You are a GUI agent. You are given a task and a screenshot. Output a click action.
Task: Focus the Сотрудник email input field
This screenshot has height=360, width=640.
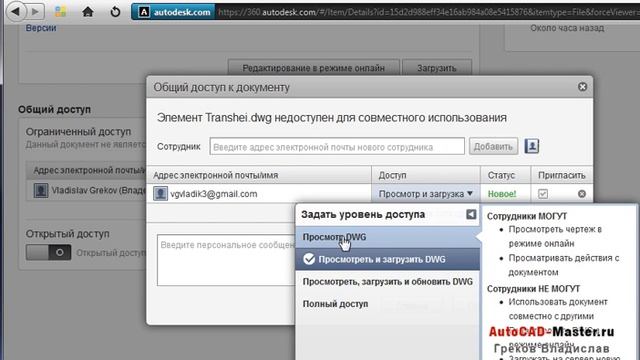coord(337,147)
